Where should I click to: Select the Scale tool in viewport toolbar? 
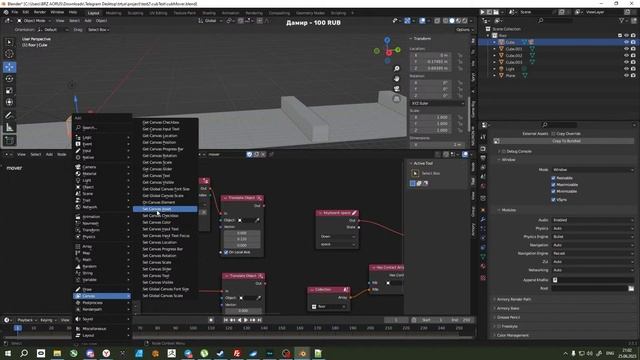pos(9,91)
